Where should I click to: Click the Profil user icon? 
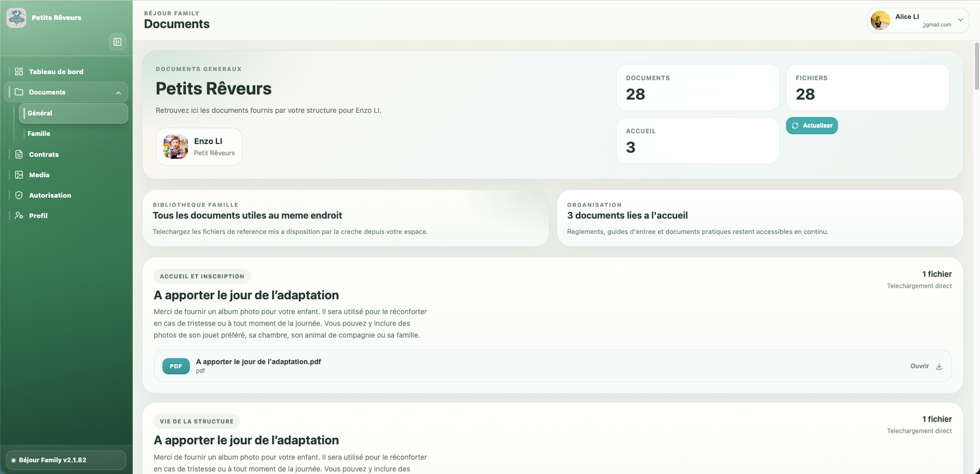pos(19,216)
